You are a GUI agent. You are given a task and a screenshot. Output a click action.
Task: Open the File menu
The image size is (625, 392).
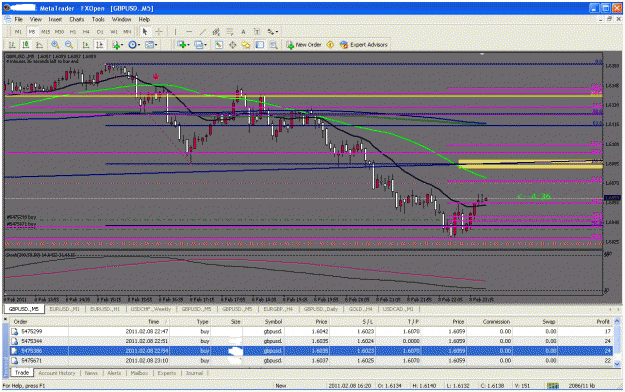(18, 19)
